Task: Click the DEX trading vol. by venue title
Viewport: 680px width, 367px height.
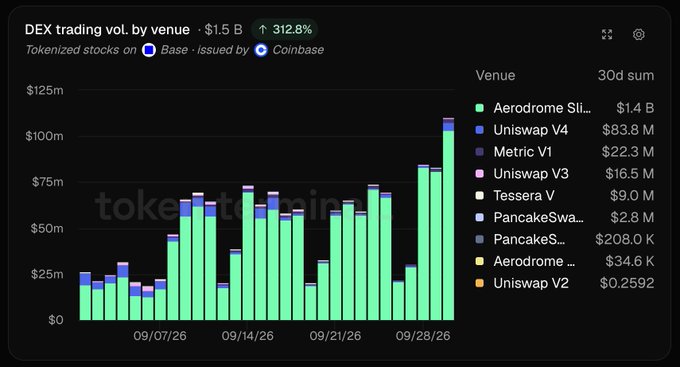Action: [107, 29]
